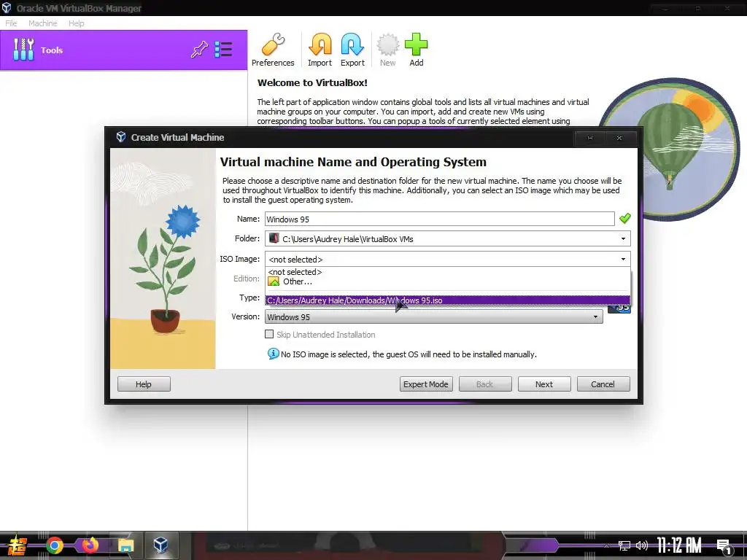
Task: Click Next to continue
Action: pyautogui.click(x=543, y=384)
